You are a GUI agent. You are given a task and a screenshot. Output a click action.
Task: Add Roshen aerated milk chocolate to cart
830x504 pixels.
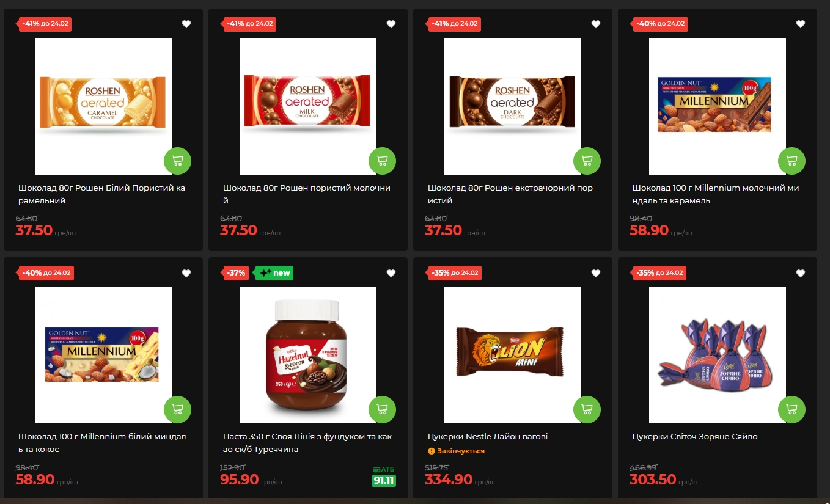coord(382,161)
